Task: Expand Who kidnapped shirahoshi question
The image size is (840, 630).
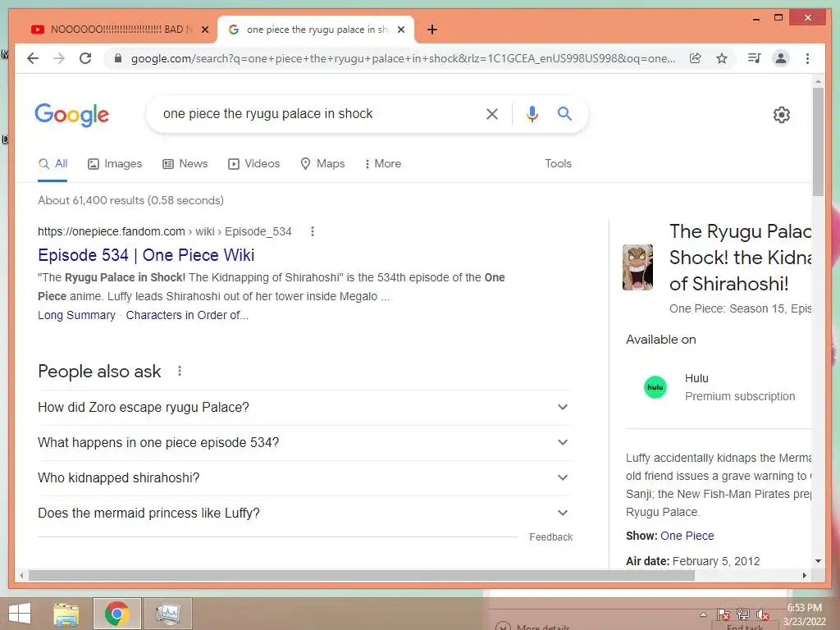Action: pyautogui.click(x=305, y=478)
